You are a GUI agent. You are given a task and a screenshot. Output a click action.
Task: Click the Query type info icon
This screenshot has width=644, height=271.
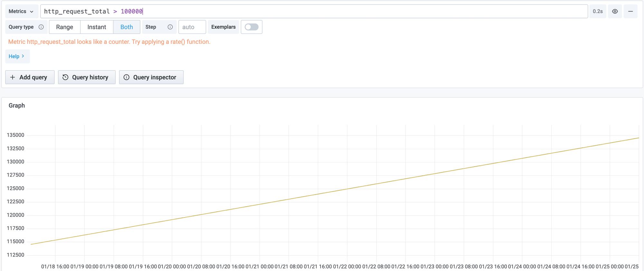point(41,27)
